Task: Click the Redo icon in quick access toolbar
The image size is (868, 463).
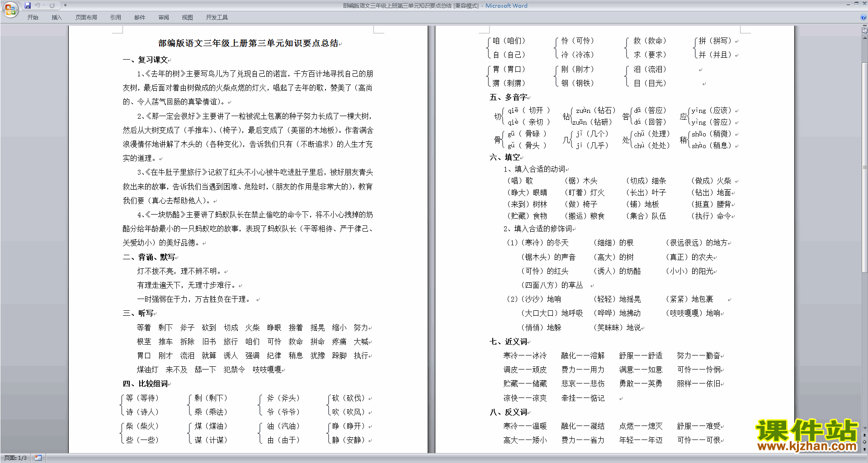Action: pyautogui.click(x=52, y=5)
